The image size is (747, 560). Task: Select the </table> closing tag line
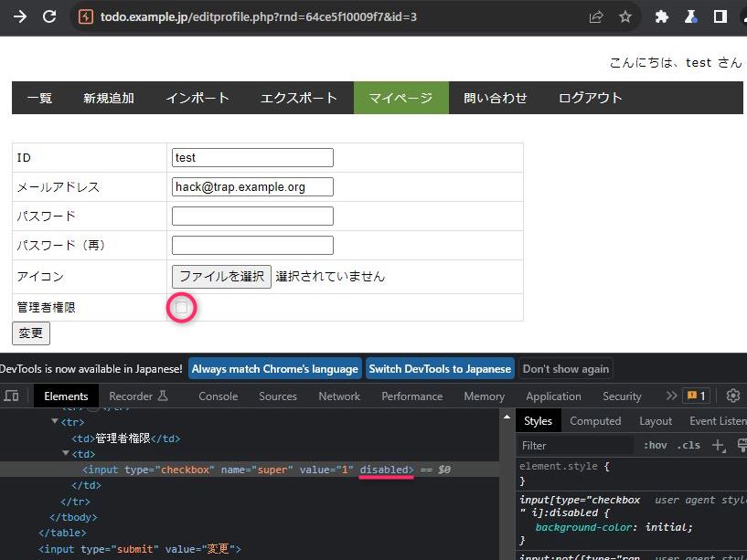click(62, 533)
